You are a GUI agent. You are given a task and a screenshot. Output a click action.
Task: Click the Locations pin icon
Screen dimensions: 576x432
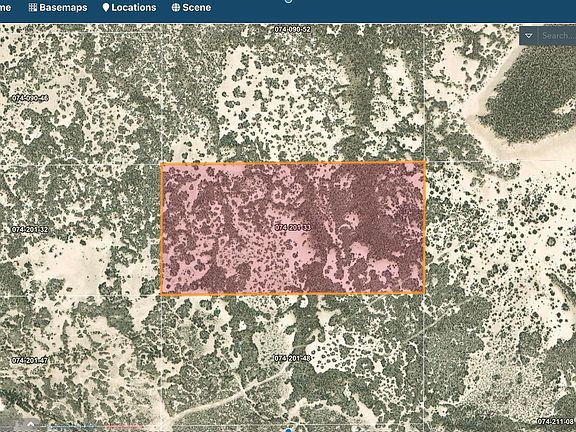click(x=106, y=7)
